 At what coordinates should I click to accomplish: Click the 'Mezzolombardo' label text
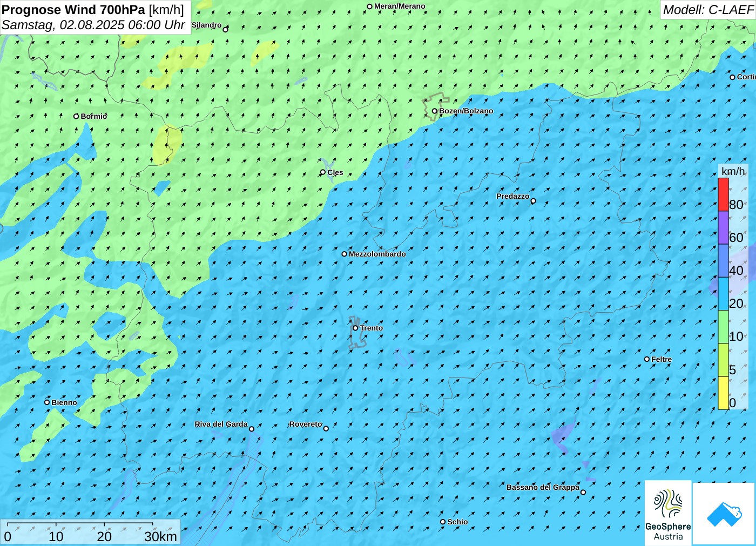click(377, 254)
